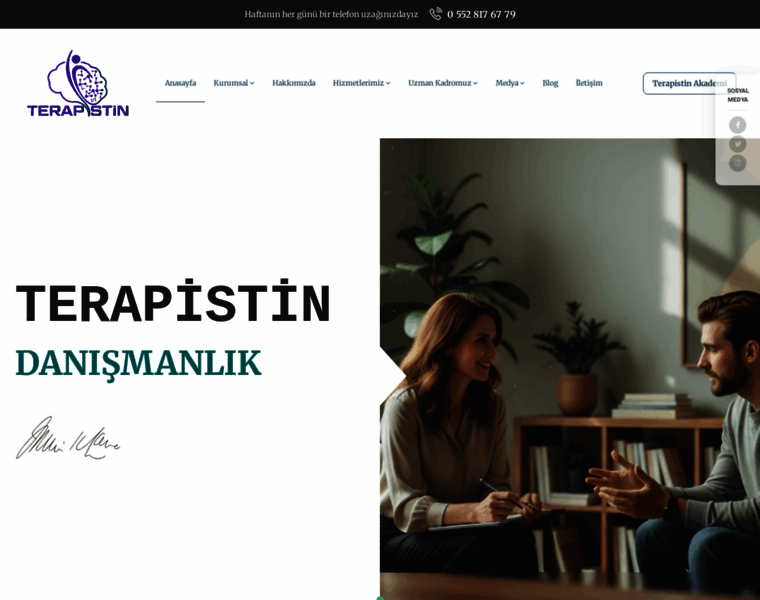
Task: Click the TERAPİSTİN hero heading
Action: [173, 302]
